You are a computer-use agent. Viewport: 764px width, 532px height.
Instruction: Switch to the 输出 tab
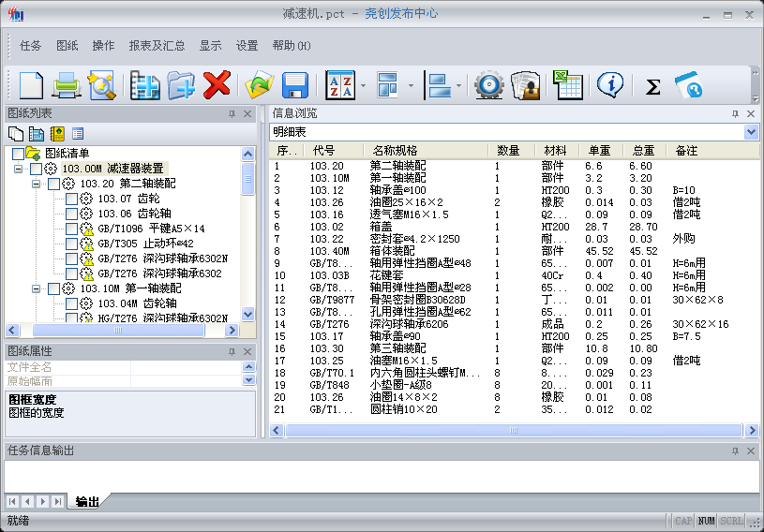pos(87,502)
